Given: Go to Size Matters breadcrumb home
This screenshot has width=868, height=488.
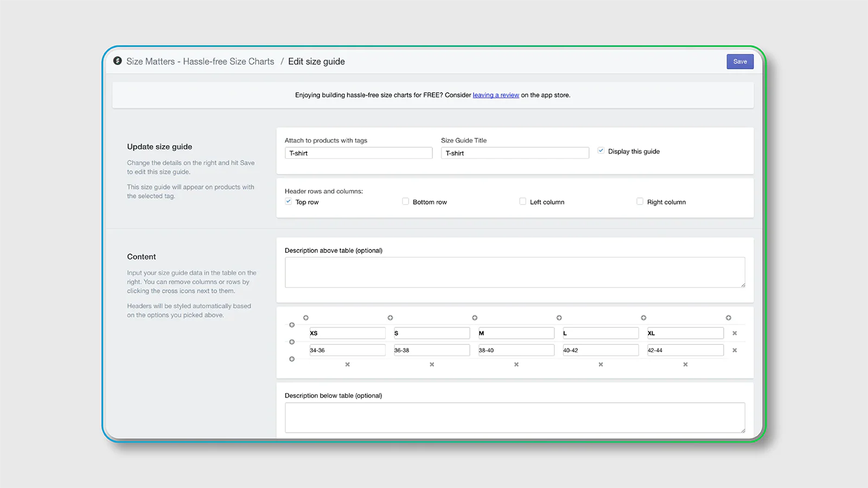Looking at the screenshot, I should coord(200,62).
